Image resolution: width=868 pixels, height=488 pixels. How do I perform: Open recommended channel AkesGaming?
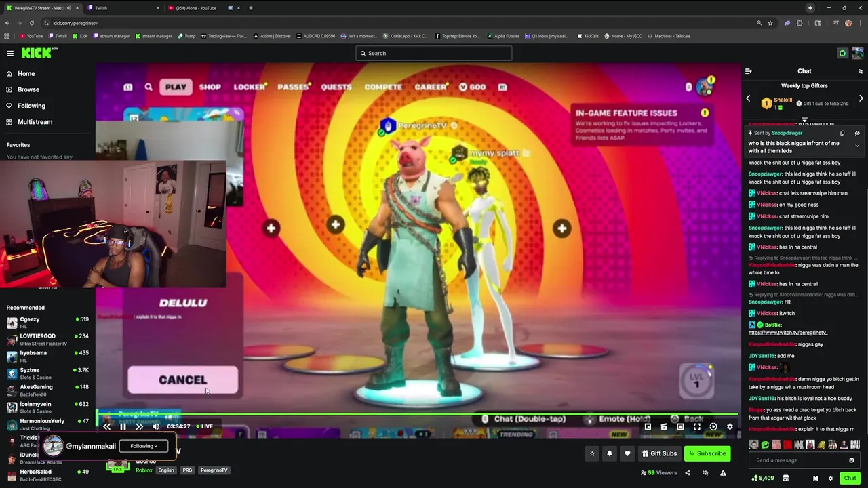point(47,390)
